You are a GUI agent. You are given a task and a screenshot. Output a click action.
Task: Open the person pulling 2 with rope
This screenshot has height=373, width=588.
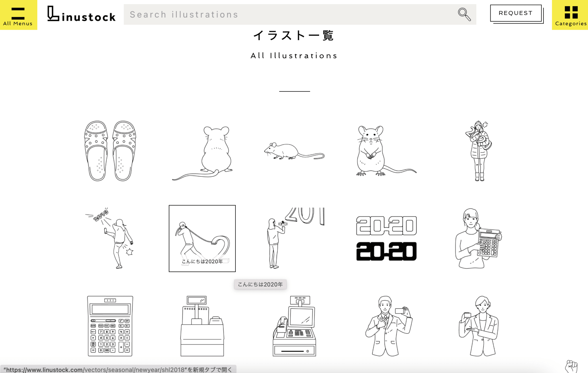click(202, 238)
